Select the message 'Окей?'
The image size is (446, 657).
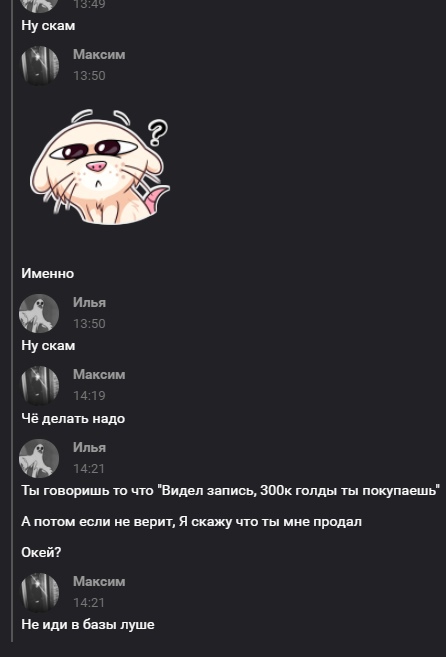point(41,552)
